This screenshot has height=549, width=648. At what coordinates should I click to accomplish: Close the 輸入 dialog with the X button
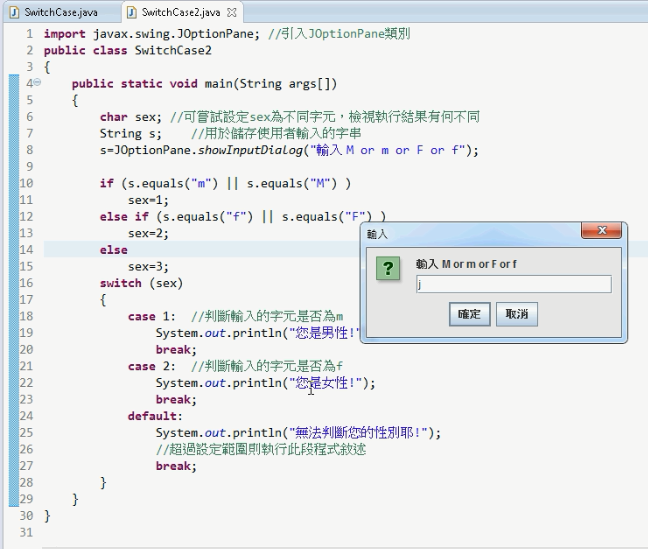coord(601,230)
